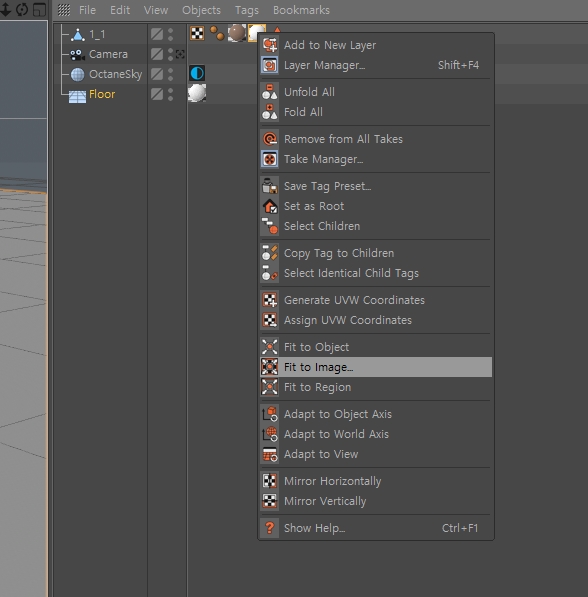The image size is (588, 597).
Task: Open the Bookmarks menu
Action: click(x=301, y=10)
